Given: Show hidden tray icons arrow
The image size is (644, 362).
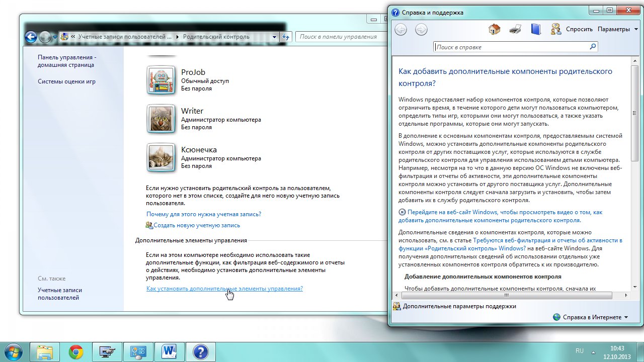Looking at the screenshot, I should pos(594,351).
